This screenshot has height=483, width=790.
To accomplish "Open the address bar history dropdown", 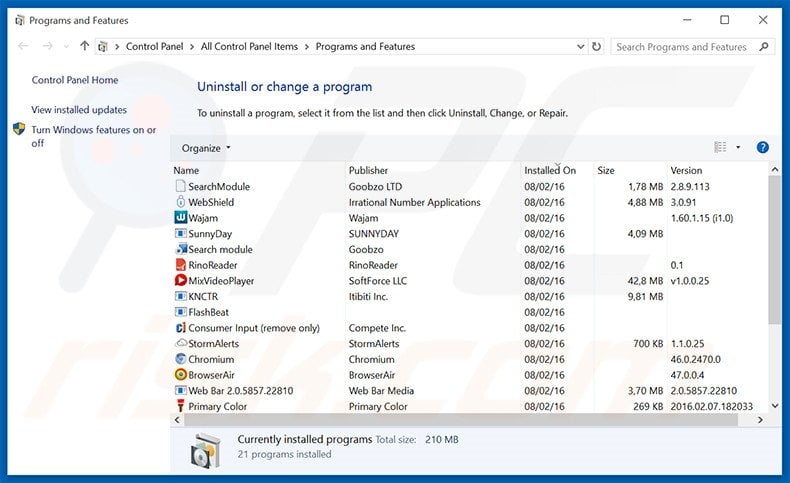I will (x=580, y=46).
